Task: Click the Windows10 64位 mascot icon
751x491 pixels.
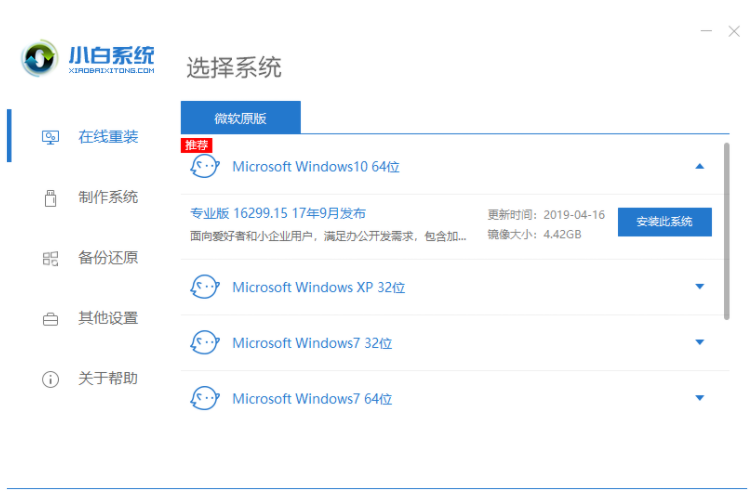Action: click(x=205, y=167)
